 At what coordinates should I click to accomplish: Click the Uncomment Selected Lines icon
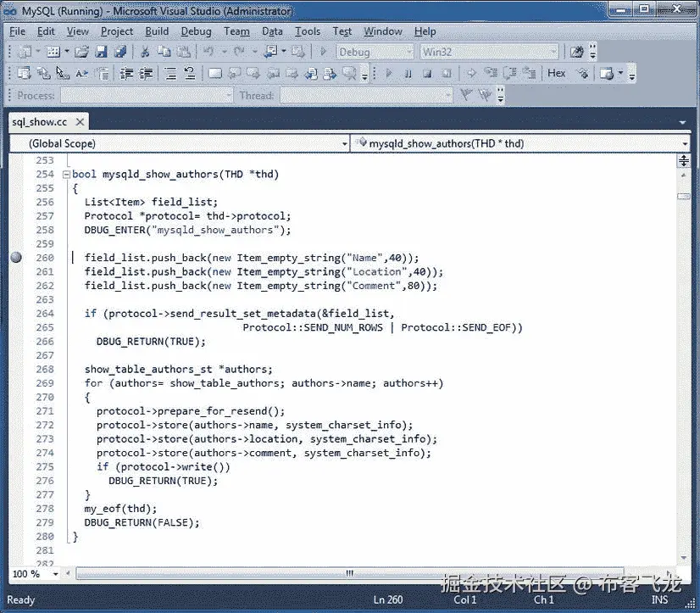[x=190, y=73]
